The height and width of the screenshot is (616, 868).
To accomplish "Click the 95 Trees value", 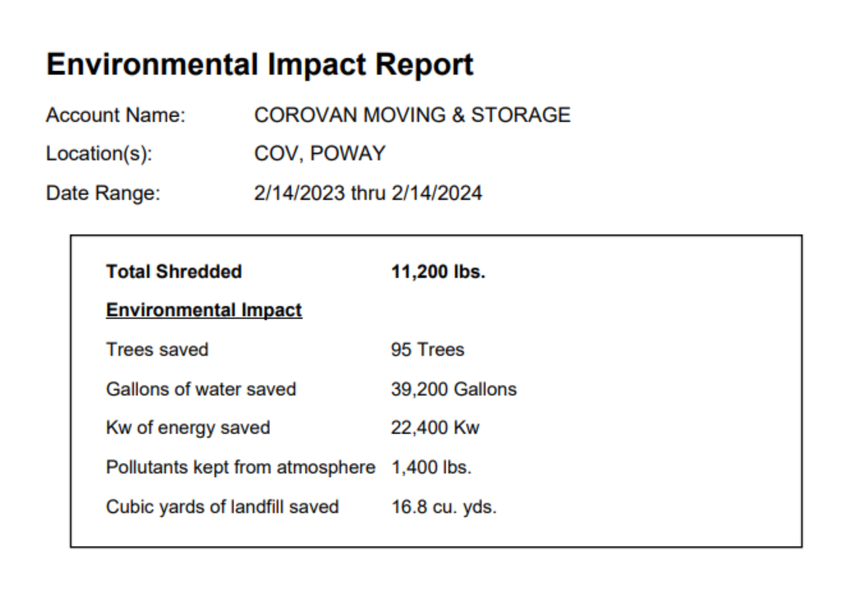I will (x=427, y=349).
